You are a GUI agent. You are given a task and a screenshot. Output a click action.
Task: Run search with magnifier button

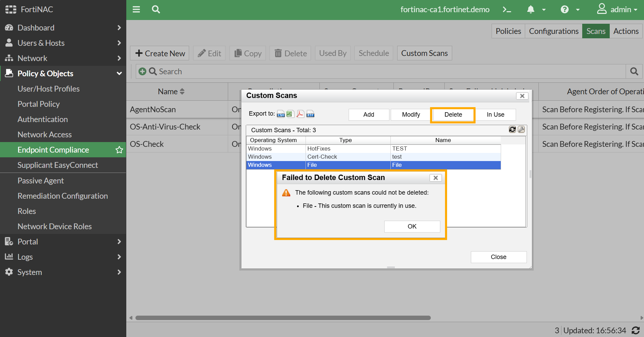[x=634, y=72]
